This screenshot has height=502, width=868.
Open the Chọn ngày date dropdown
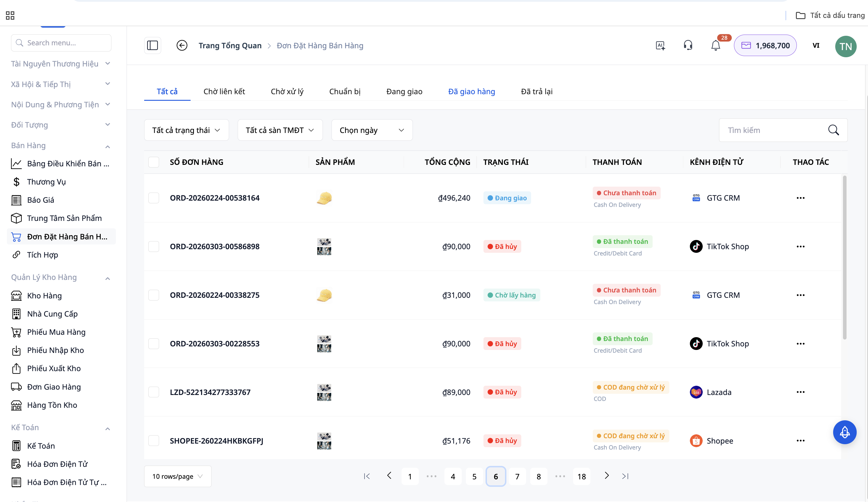(372, 130)
